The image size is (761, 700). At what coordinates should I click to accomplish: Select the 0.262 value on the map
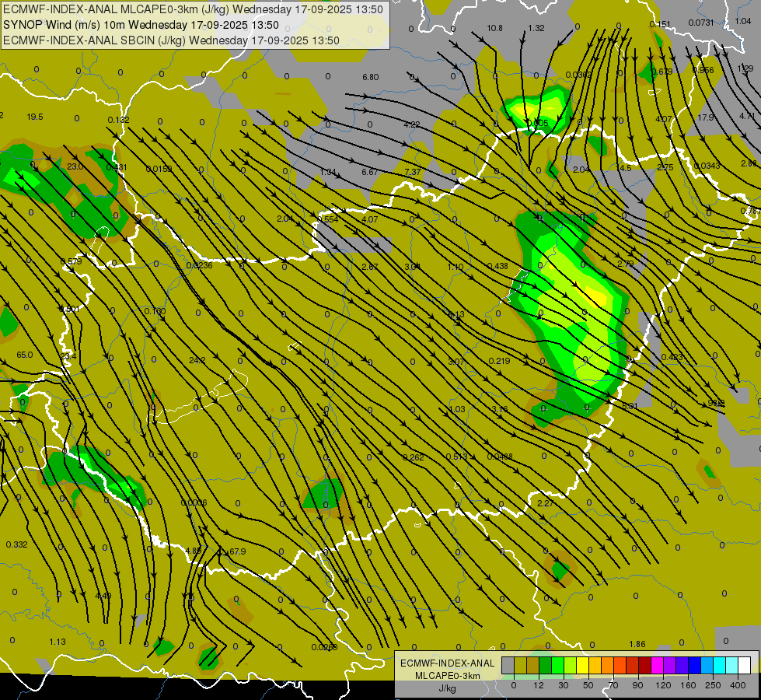click(x=413, y=457)
